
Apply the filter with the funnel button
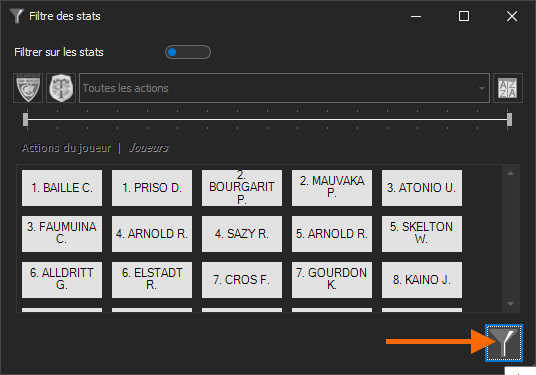coord(504,343)
